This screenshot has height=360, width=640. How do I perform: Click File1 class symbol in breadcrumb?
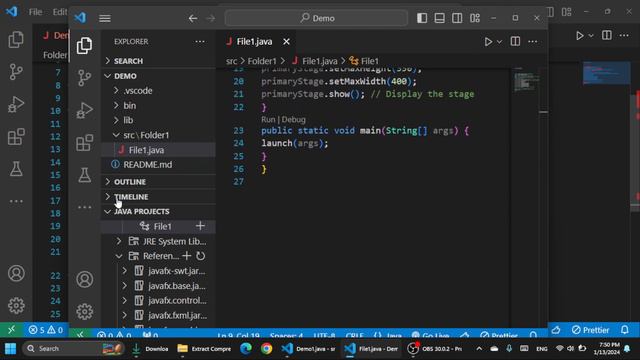[x=364, y=61]
